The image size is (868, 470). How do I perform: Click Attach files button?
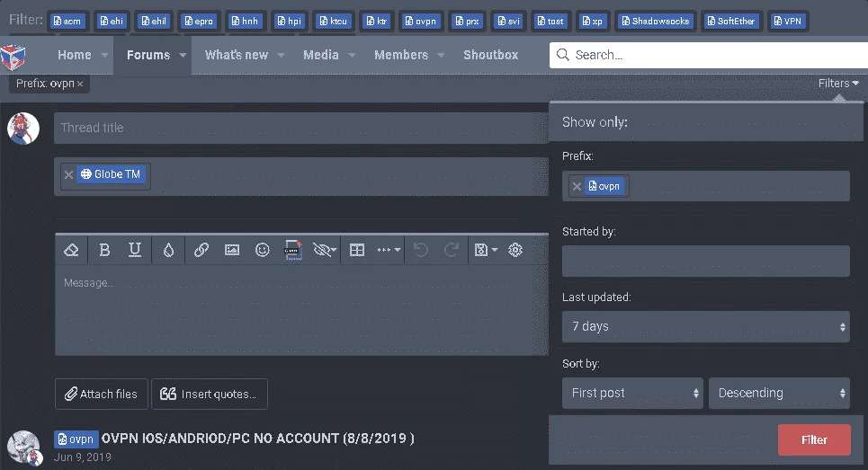pos(102,395)
